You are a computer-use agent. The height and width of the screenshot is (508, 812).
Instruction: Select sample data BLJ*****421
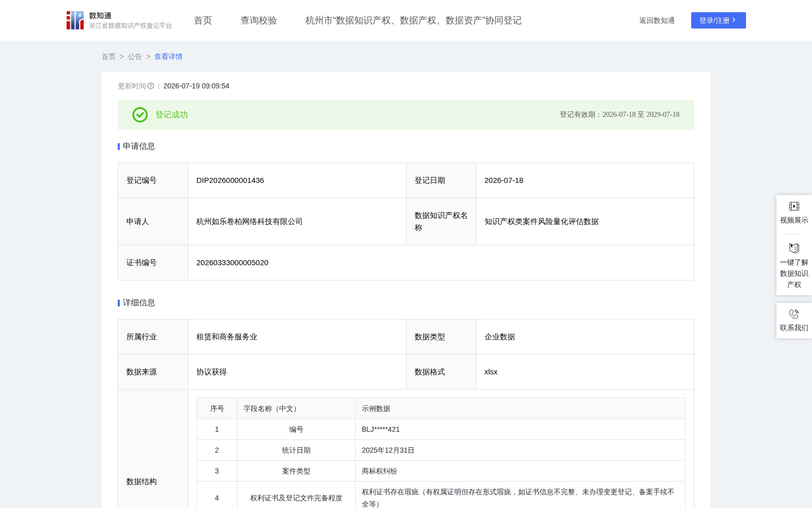point(381,429)
